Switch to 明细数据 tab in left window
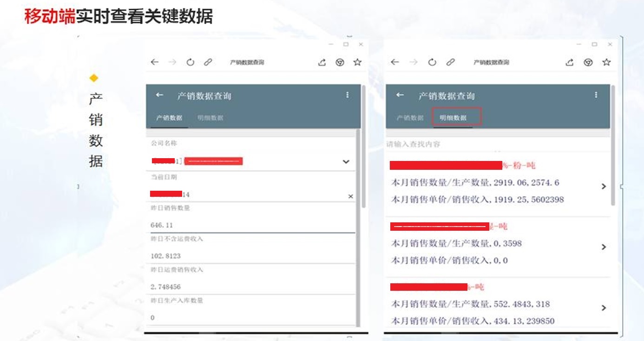 click(x=210, y=118)
